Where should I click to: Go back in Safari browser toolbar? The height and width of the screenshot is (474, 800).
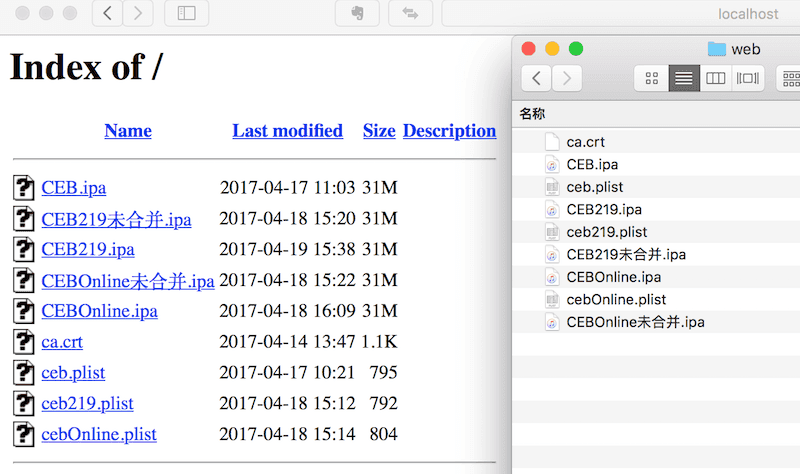coord(107,13)
